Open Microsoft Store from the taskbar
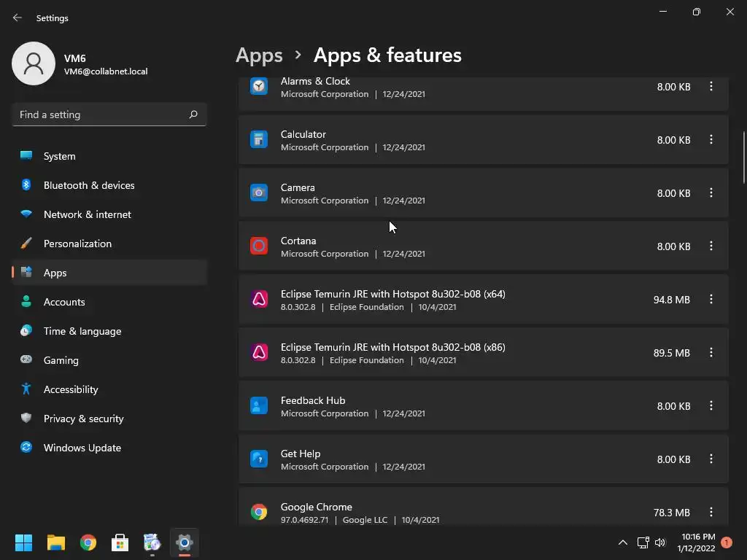 click(x=120, y=542)
